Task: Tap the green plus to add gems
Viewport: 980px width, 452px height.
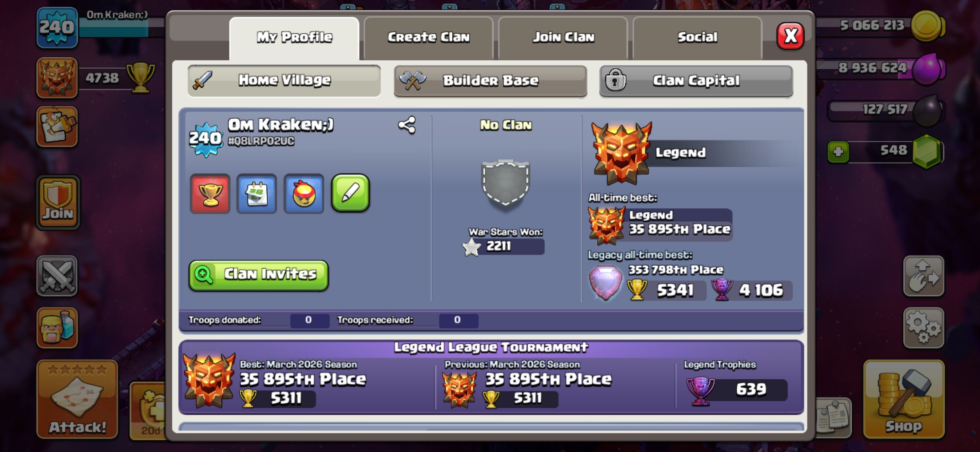Action: [x=838, y=152]
